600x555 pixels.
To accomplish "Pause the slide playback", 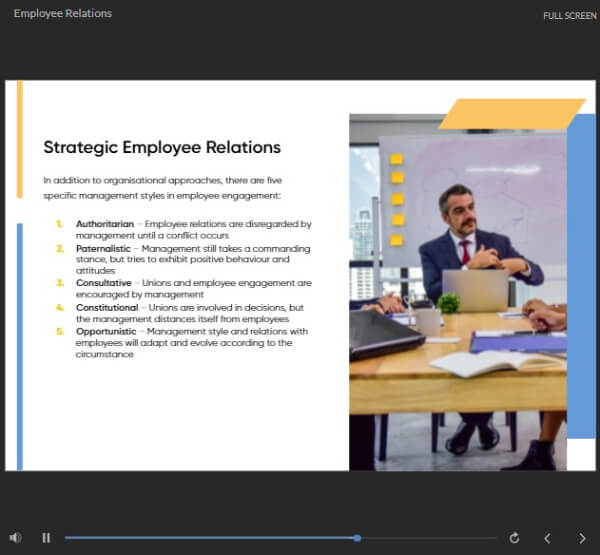I will 46,538.
